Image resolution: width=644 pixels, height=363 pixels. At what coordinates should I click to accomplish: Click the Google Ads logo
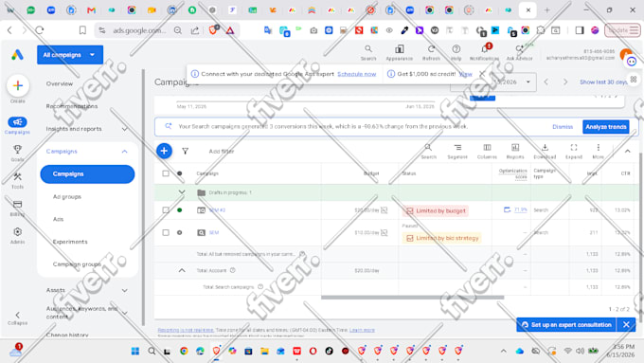point(17,55)
